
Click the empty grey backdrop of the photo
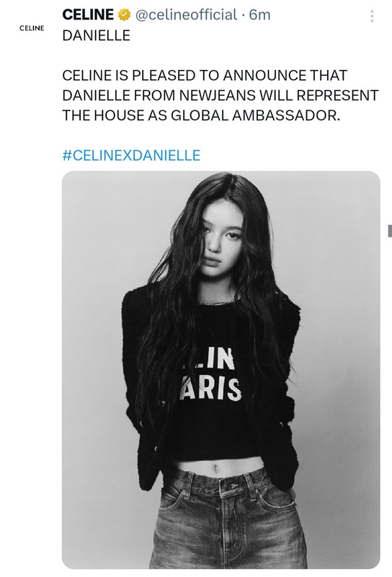[x=338, y=294]
